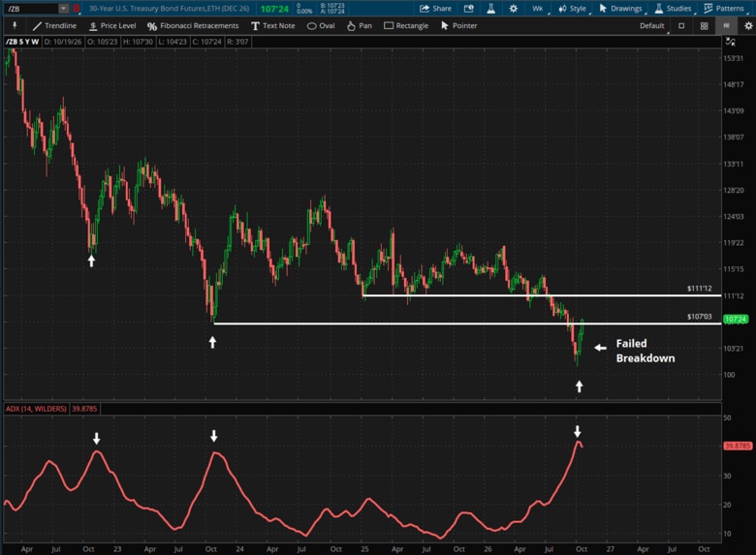This screenshot has height=555, width=756.
Task: Click the green 107'24 last price in header
Action: tap(274, 9)
